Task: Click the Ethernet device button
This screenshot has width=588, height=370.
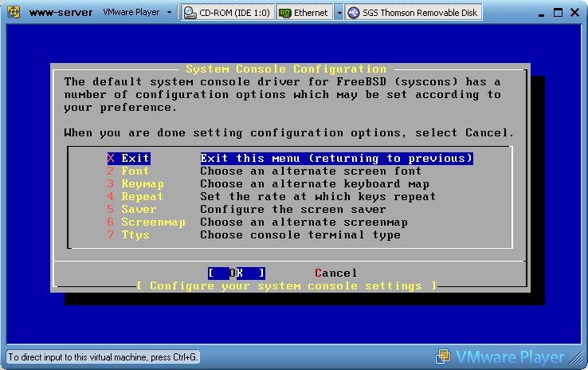Action: [304, 13]
